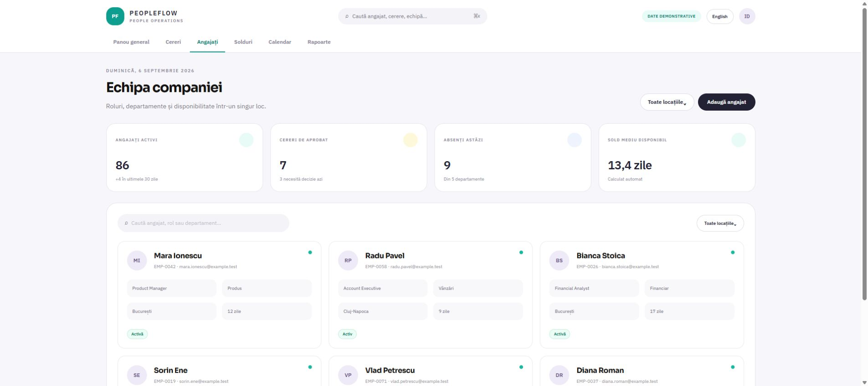This screenshot has width=868, height=386.
Task: View the Rapoarte tab
Action: coord(319,42)
